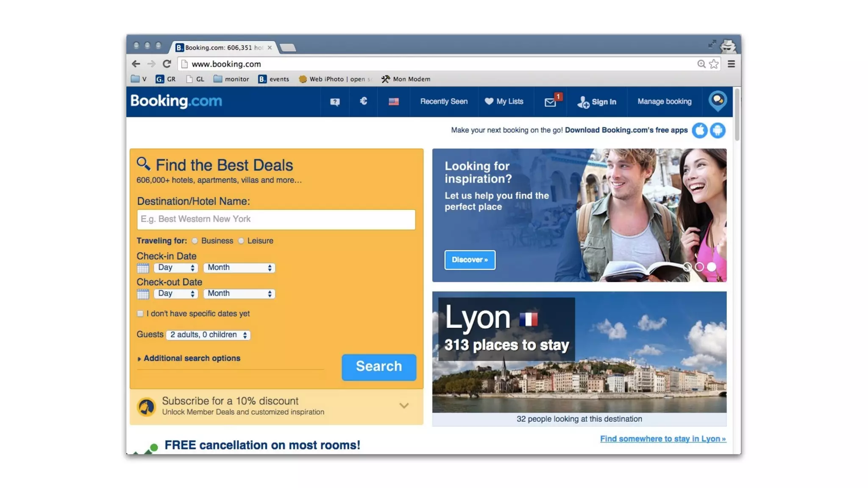Expand Additional search options

click(192, 358)
